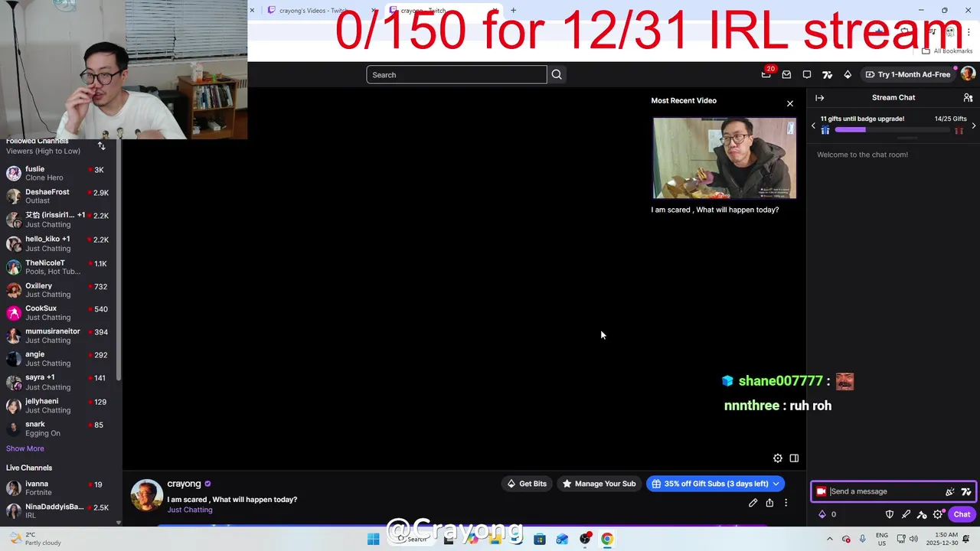Toggle theatre mode on the player

(x=794, y=458)
